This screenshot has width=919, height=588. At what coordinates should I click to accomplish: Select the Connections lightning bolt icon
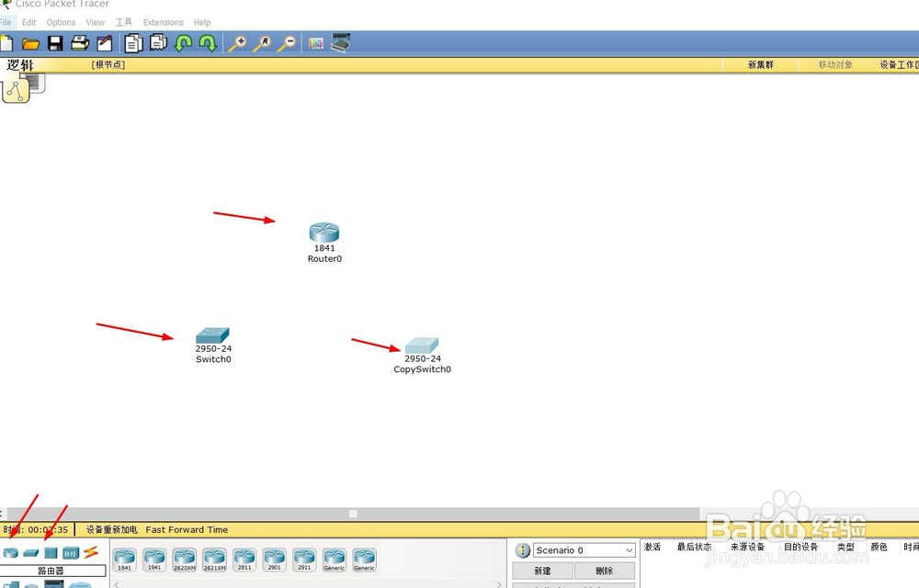(91, 551)
